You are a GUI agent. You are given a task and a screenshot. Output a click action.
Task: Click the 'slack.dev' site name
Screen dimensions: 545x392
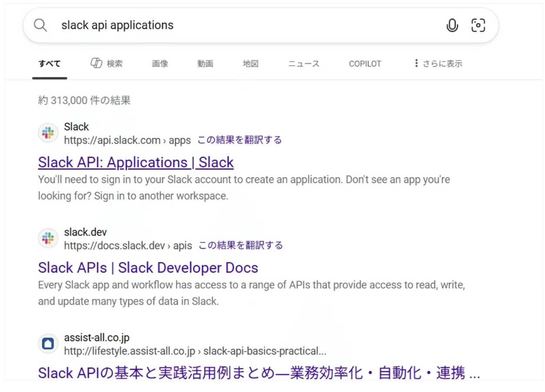tap(85, 232)
